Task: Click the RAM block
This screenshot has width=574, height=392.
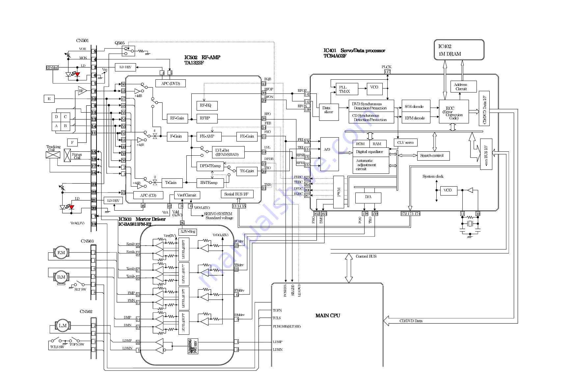Action: 377,144
